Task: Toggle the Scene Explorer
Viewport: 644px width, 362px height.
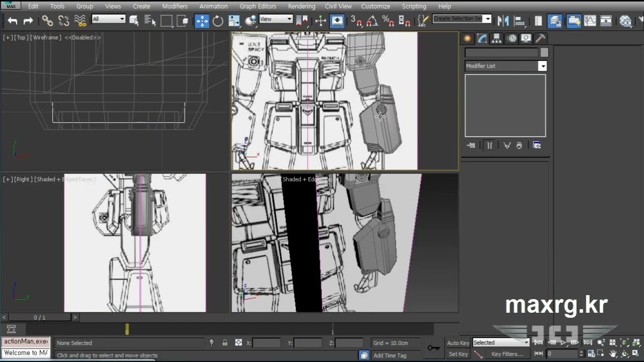Action: 538,21
